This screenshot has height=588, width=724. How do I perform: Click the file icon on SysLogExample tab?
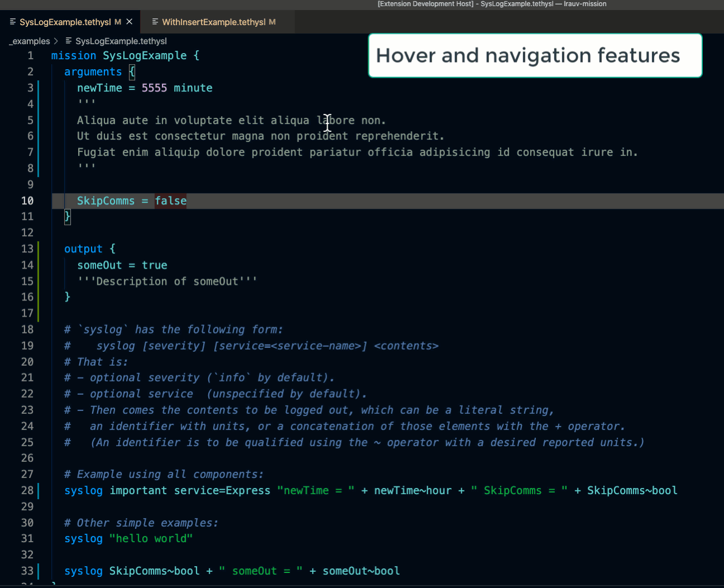13,22
